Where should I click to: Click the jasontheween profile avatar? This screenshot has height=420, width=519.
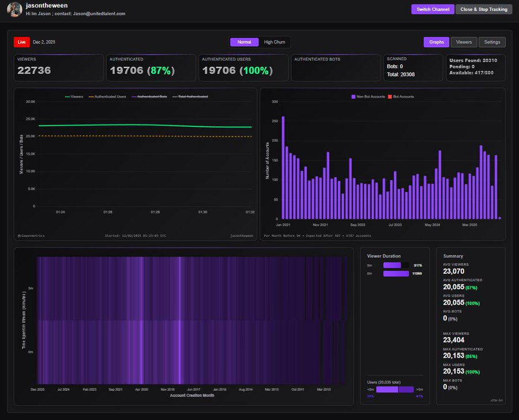click(x=13, y=9)
